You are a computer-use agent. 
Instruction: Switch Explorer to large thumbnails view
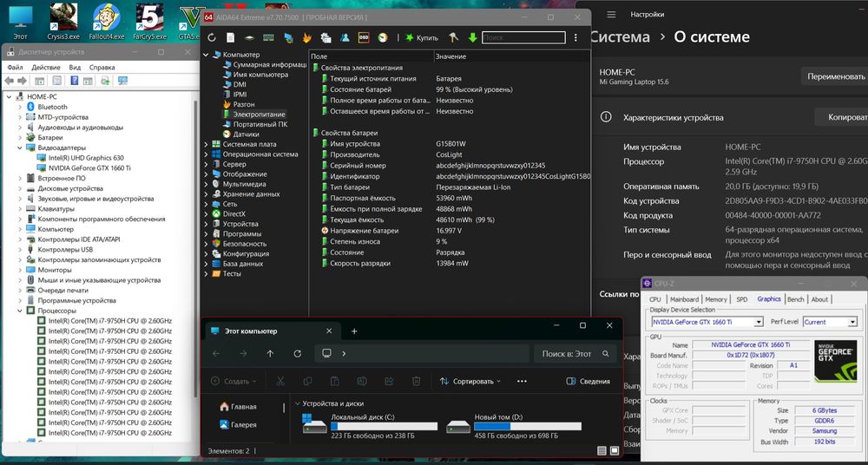click(615, 451)
